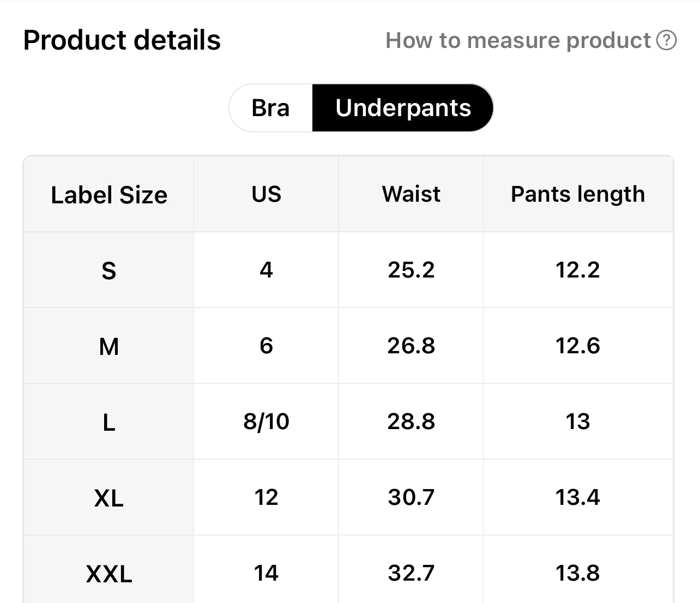
Task: Click waist value 28.8 cell
Action: (411, 421)
